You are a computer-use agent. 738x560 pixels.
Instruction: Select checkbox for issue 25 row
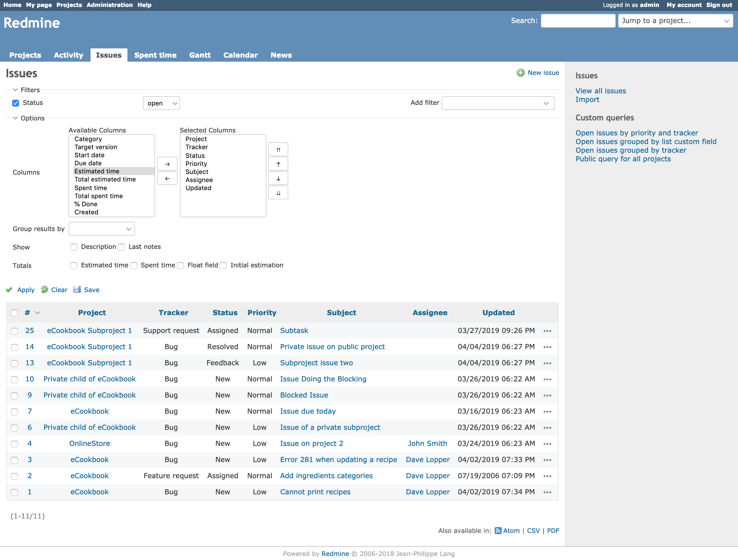coord(14,331)
